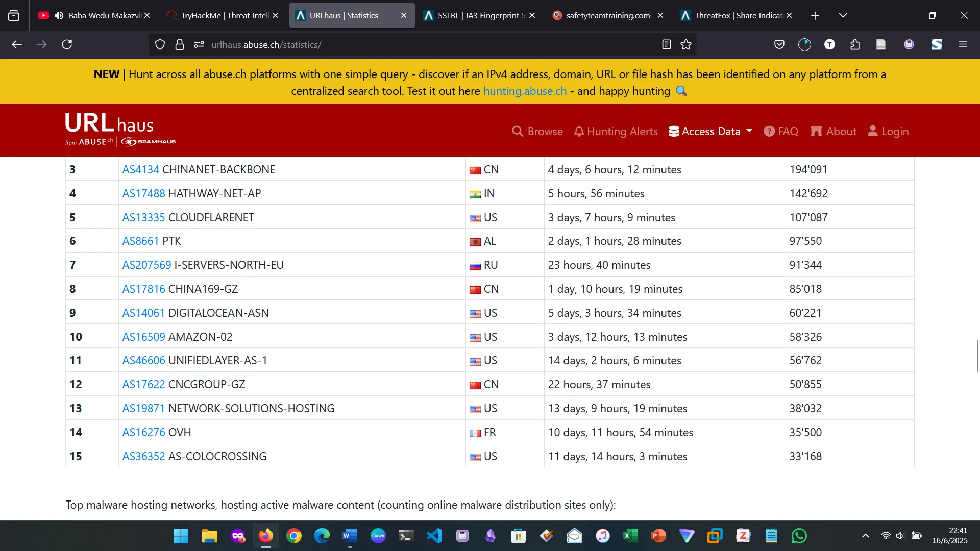980x551 pixels.
Task: Bookmark this page with star icon
Action: tap(686, 45)
